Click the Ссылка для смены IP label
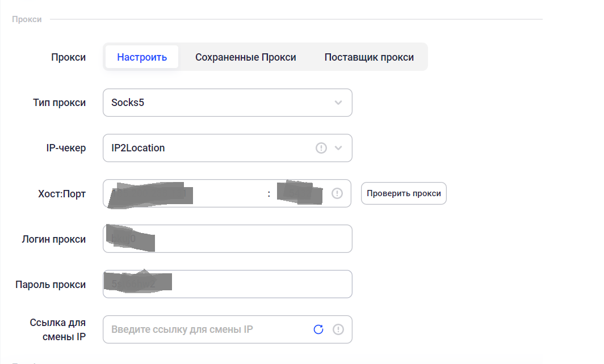The height and width of the screenshot is (364, 604). [x=58, y=329]
